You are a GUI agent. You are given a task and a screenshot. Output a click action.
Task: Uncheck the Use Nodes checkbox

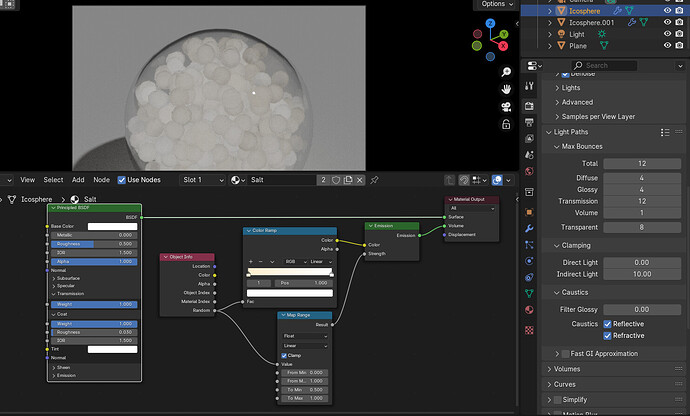pyautogui.click(x=121, y=180)
